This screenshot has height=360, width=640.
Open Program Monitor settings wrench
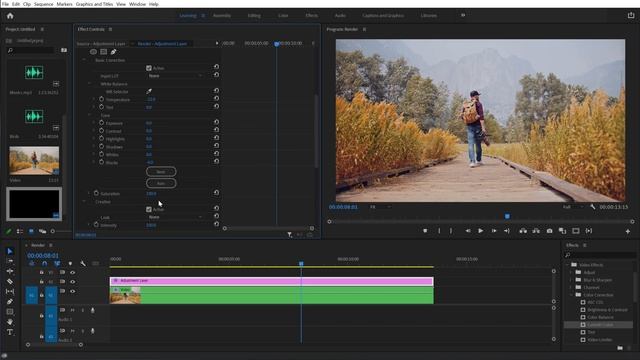(x=593, y=207)
